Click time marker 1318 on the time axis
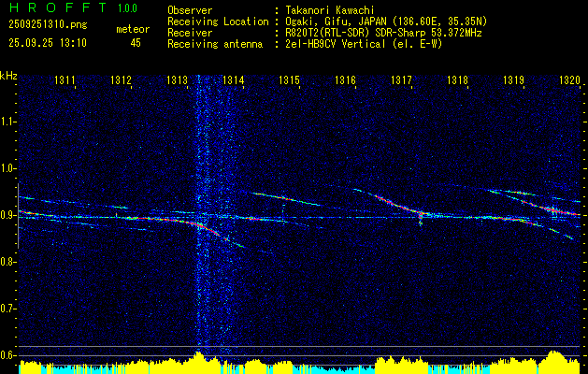The width and height of the screenshot is (588, 374). click(457, 79)
